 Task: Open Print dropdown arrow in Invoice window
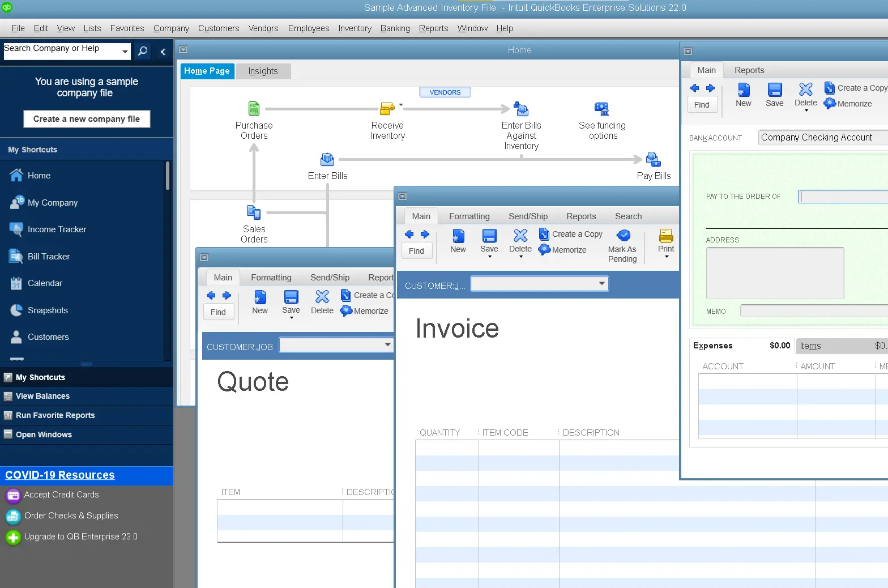(666, 257)
